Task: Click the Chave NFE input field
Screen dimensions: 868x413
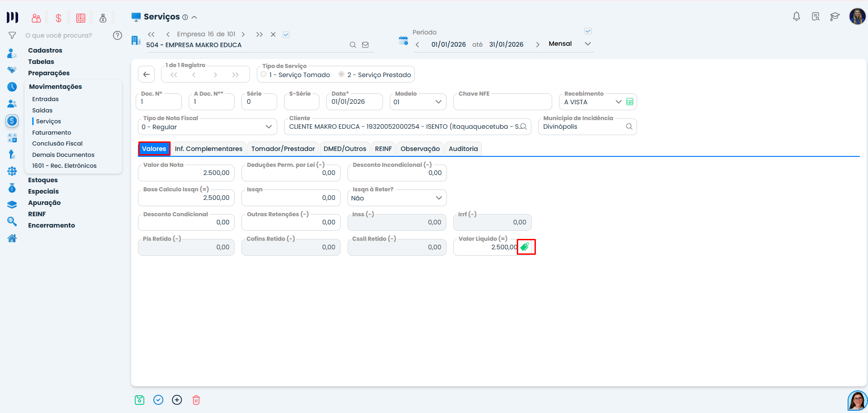Action: tap(502, 102)
